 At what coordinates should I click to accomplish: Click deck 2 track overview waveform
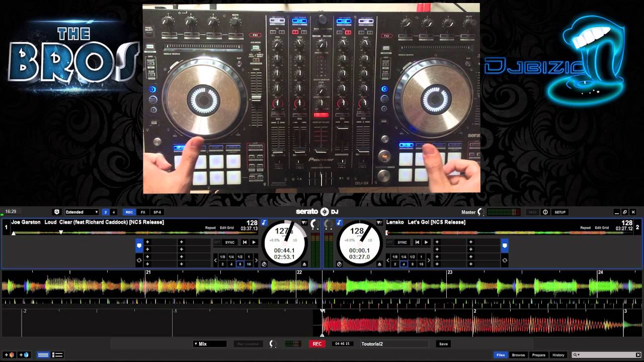509,233
